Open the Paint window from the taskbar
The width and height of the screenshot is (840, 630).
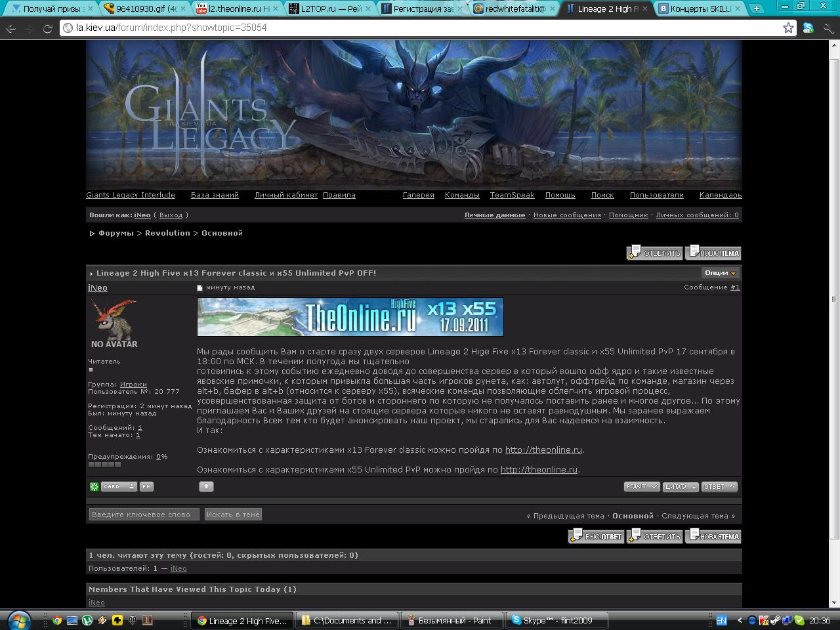451,620
